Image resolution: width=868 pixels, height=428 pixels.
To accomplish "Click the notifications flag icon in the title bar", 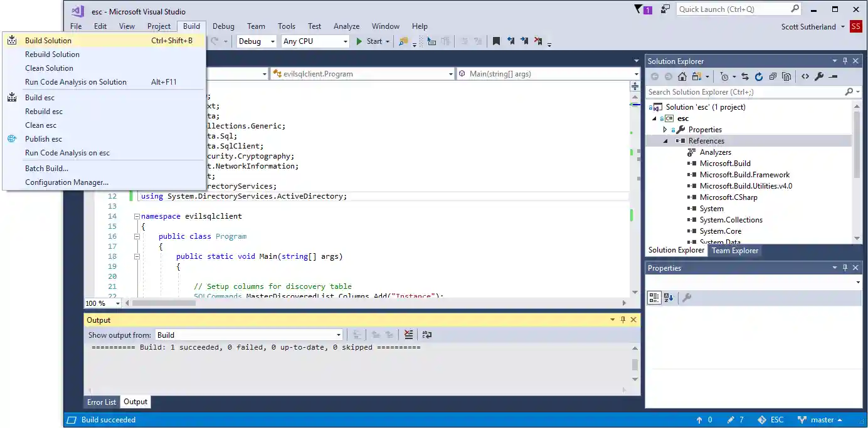I will tap(638, 9).
